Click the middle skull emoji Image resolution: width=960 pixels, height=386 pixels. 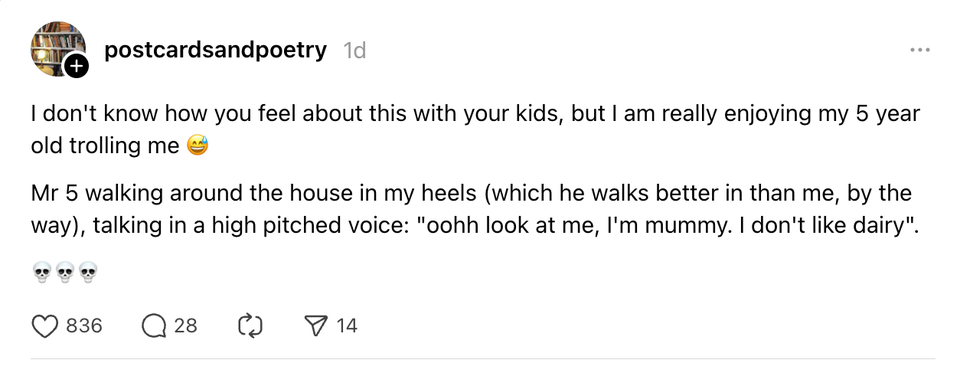coord(65,272)
